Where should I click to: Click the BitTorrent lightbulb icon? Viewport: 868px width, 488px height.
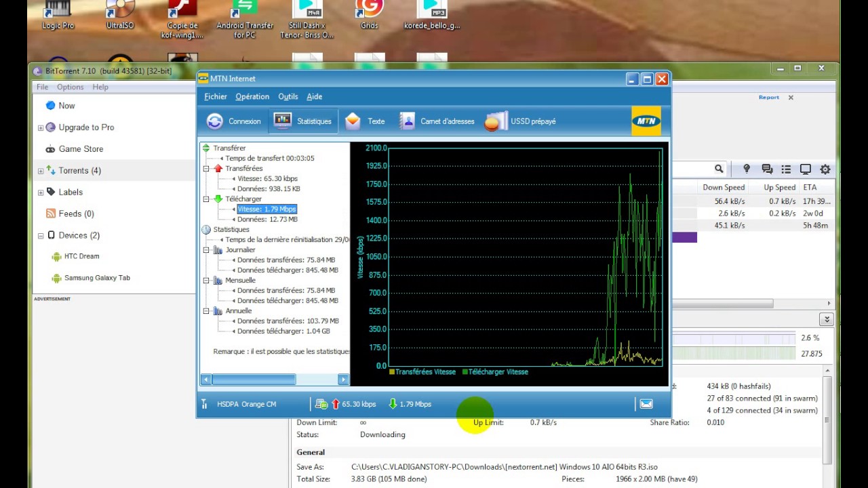click(747, 169)
